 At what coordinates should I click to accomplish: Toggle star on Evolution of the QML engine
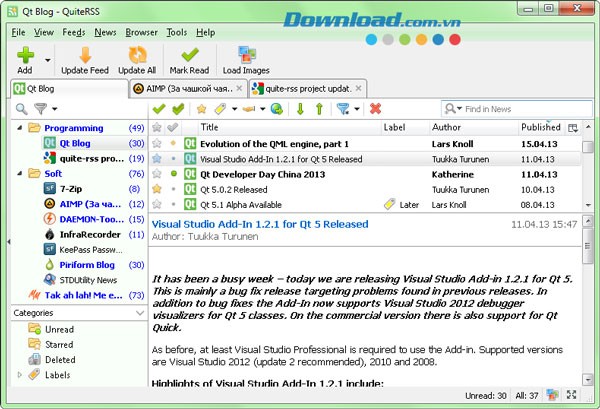(x=156, y=143)
